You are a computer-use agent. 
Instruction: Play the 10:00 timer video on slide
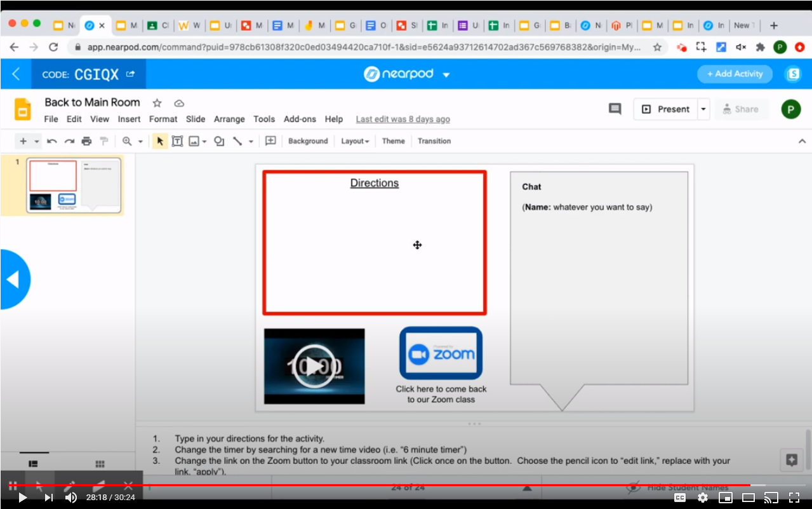(x=314, y=366)
